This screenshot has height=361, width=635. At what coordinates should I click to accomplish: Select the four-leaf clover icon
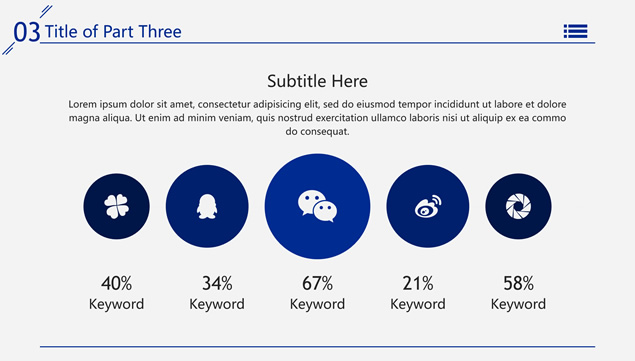(117, 206)
